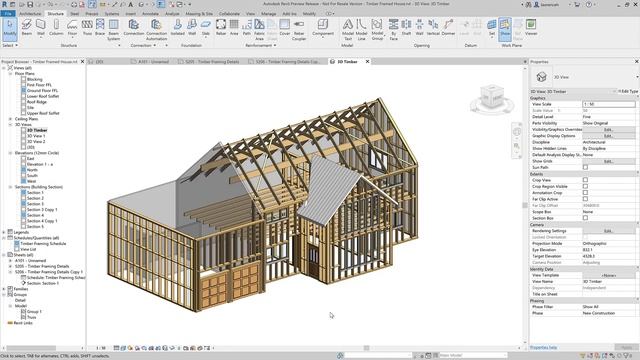Select the Model Line tool
The height and width of the screenshot is (360, 640).
tap(361, 29)
